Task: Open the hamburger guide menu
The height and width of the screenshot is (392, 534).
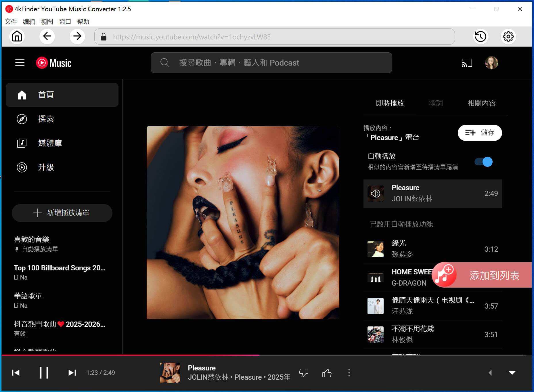Action: click(x=20, y=63)
